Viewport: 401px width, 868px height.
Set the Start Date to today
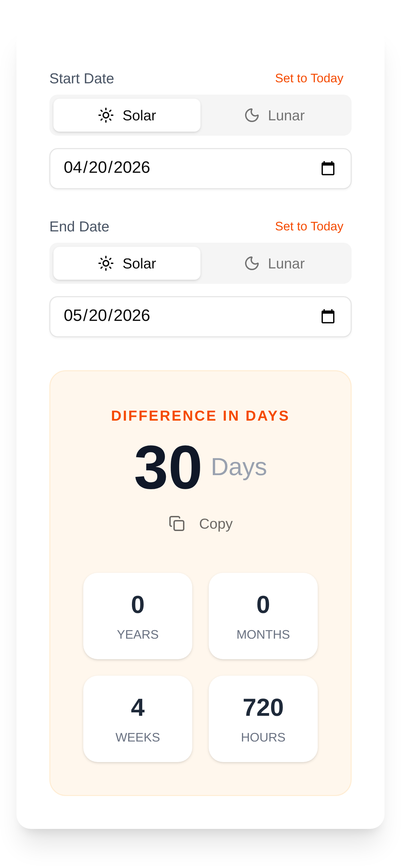[309, 78]
